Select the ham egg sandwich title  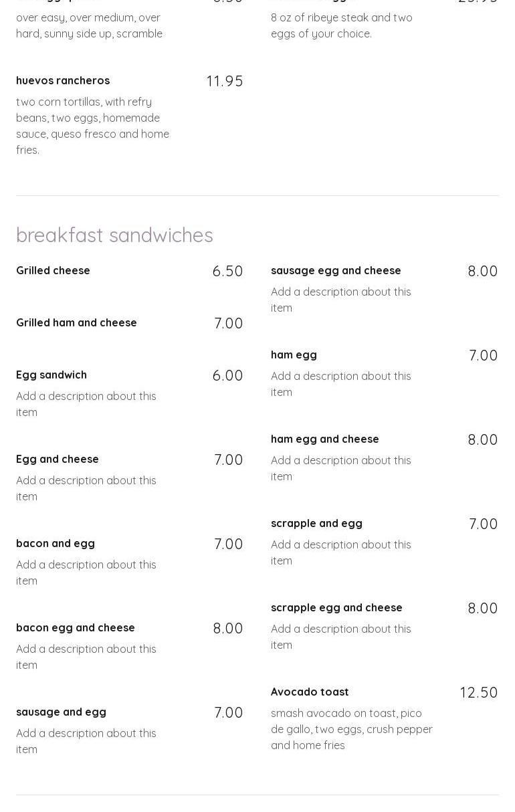click(x=294, y=354)
